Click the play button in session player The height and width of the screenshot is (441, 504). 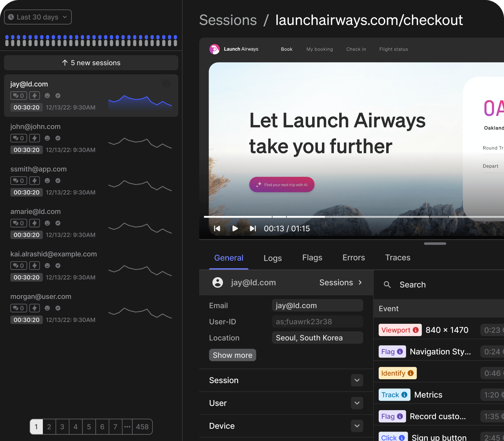(x=235, y=228)
